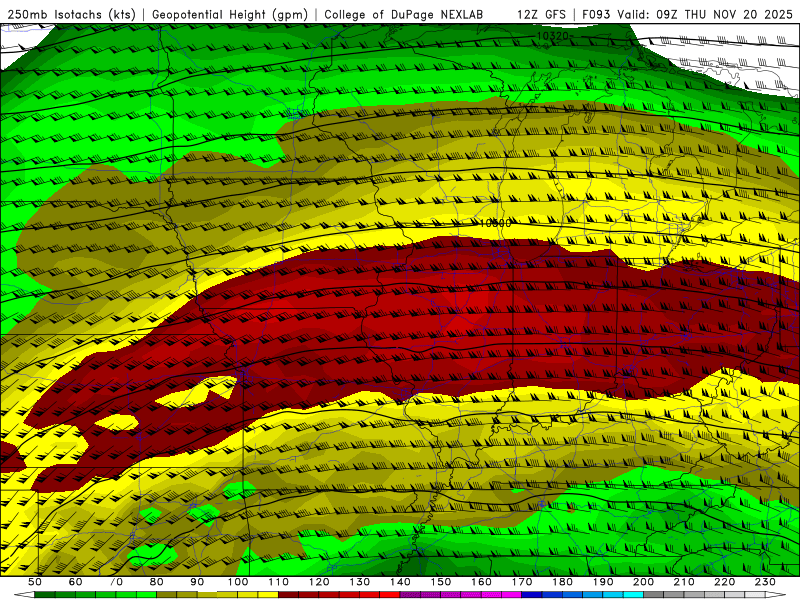Click the dark blue swatch right of 170

point(532,595)
